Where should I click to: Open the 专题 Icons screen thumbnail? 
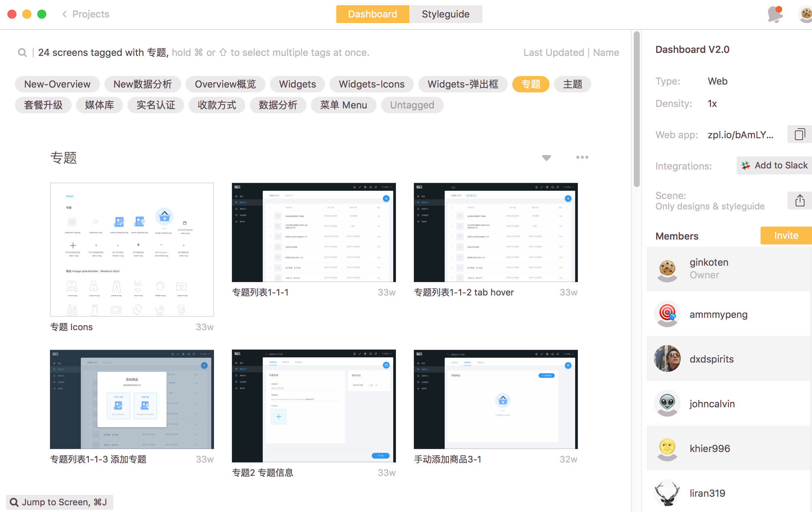(x=132, y=250)
